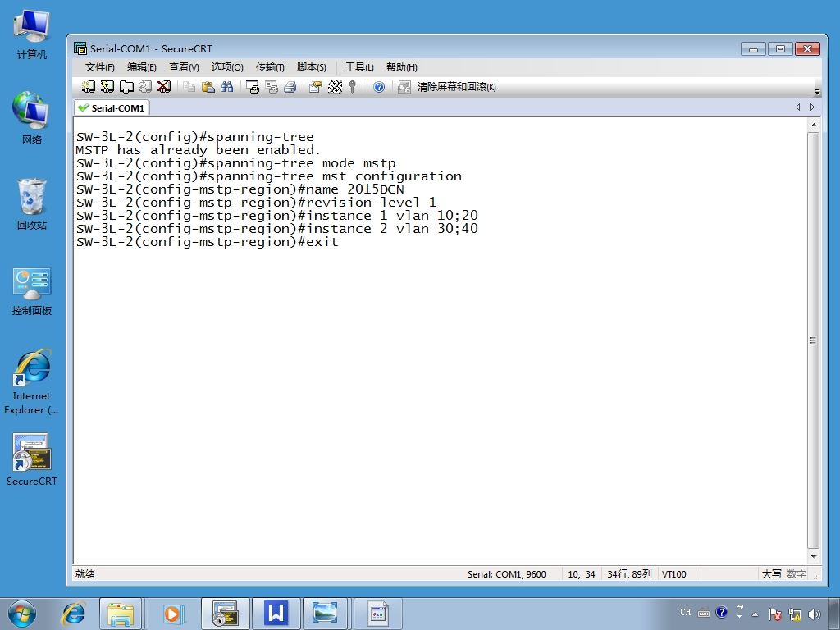Click the Quick Connect lightning icon
The width and height of the screenshot is (840, 630).
pos(107,87)
